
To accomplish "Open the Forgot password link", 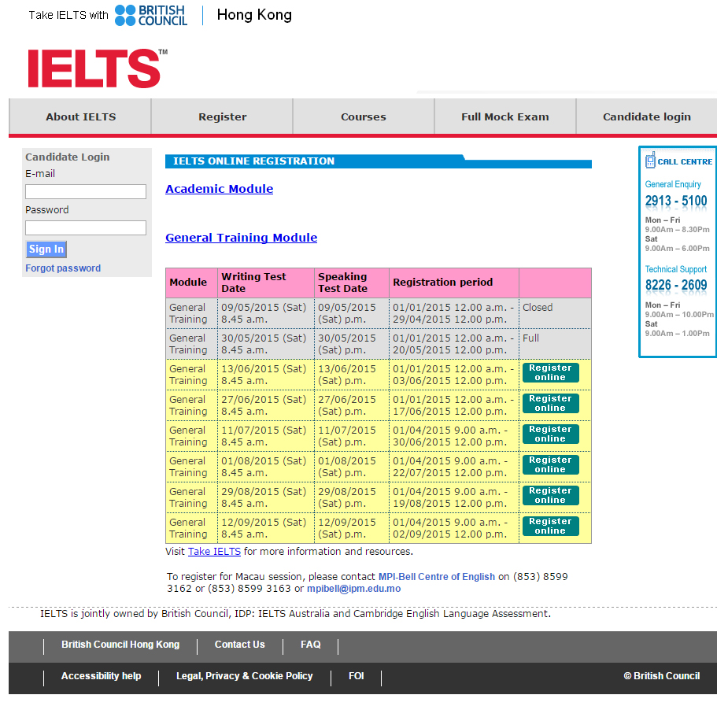I will (x=63, y=268).
